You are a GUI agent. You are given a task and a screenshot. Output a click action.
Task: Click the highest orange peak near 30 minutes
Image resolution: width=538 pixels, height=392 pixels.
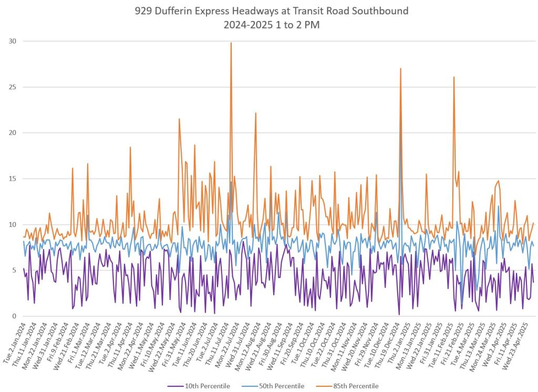pos(231,43)
